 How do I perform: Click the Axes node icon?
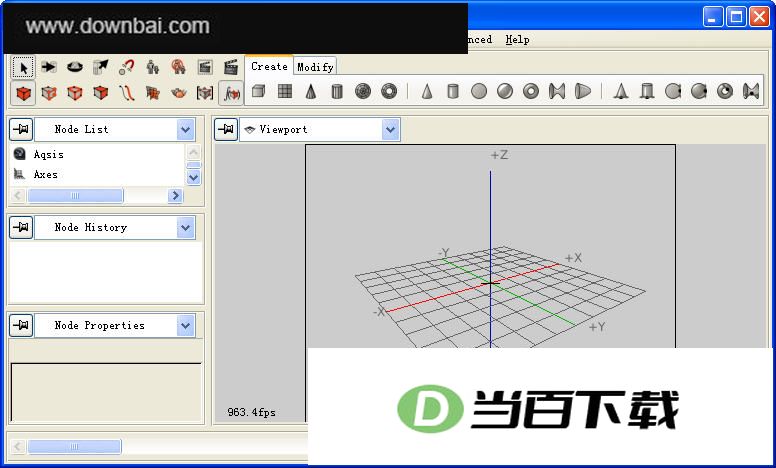[20, 174]
